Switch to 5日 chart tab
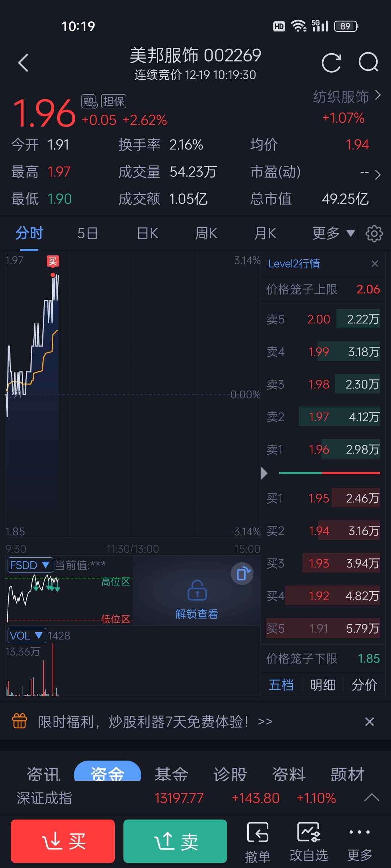Viewport: 391px width, 868px height. pos(88,233)
